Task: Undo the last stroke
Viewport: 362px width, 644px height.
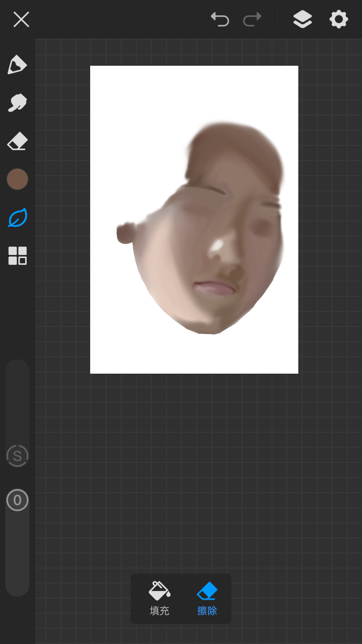Action: (x=220, y=19)
